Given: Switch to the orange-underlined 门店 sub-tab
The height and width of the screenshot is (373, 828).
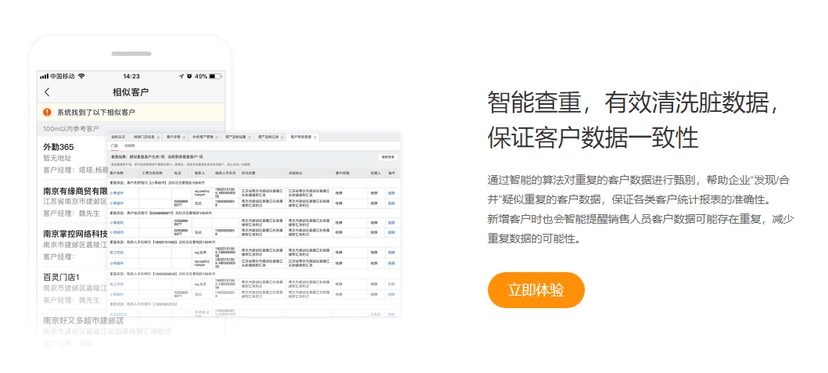Looking at the screenshot, I should (x=114, y=145).
